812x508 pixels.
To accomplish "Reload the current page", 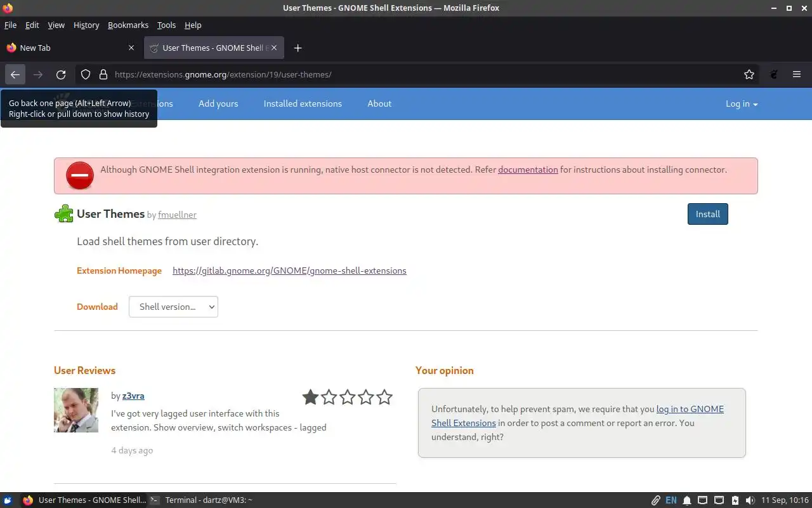I will click(61, 74).
